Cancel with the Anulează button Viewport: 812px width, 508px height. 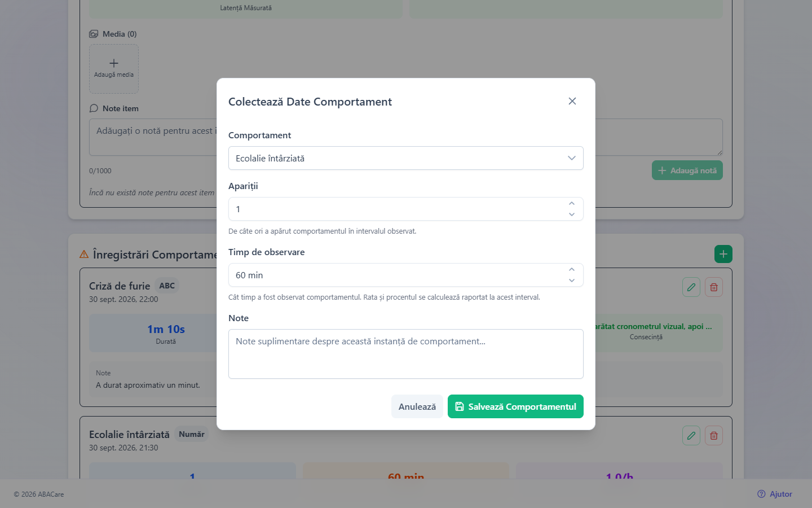pyautogui.click(x=417, y=406)
